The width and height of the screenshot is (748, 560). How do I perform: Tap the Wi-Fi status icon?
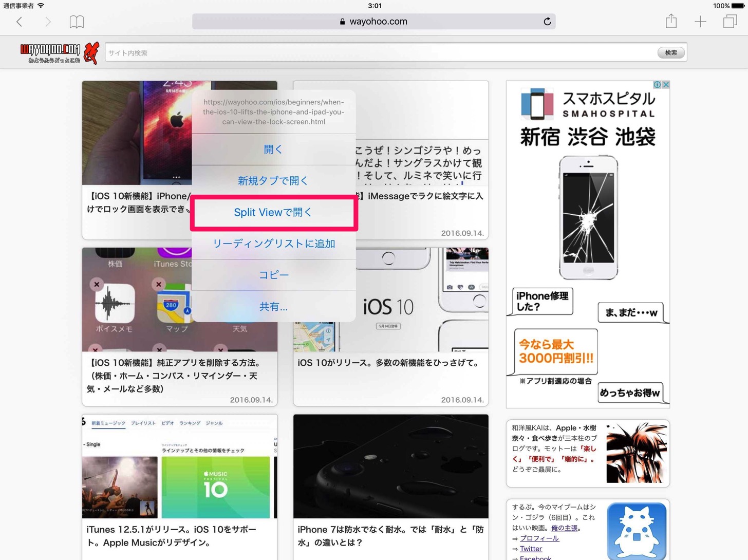click(41, 6)
